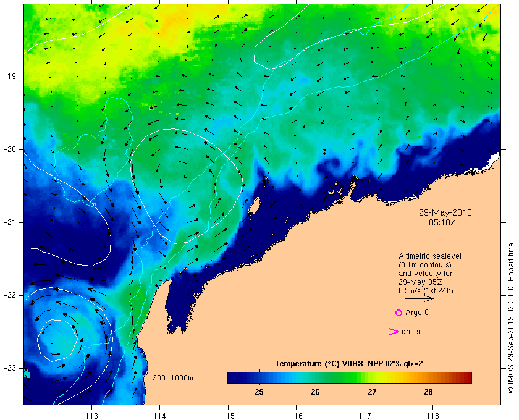
Task: Click latitude label -20
Action: coord(10,149)
